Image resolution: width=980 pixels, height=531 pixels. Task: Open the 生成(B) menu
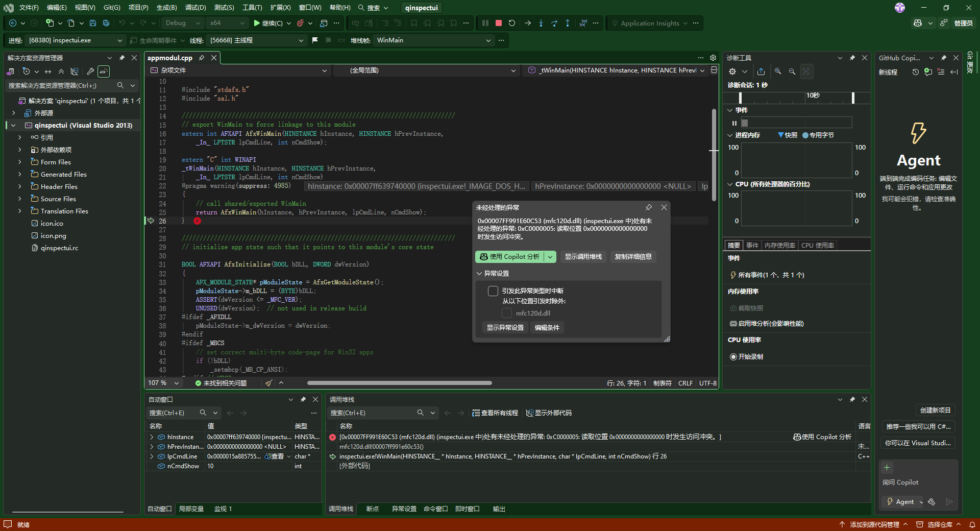(x=167, y=8)
